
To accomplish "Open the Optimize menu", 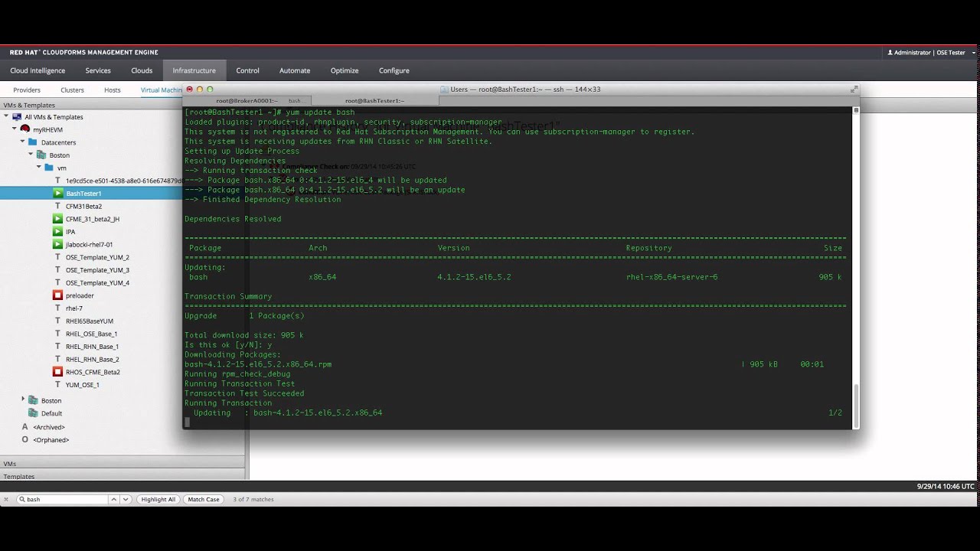I will 345,70.
